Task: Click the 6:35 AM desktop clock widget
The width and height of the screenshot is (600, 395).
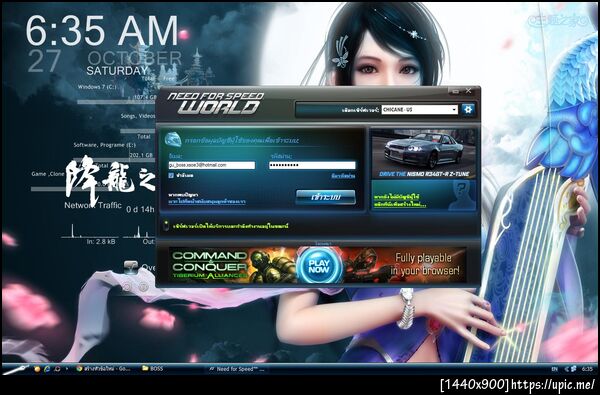Action: (102, 31)
